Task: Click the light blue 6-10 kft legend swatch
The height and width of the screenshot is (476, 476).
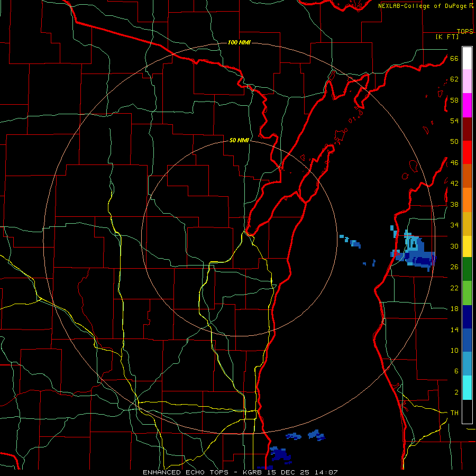Action: (x=467, y=364)
